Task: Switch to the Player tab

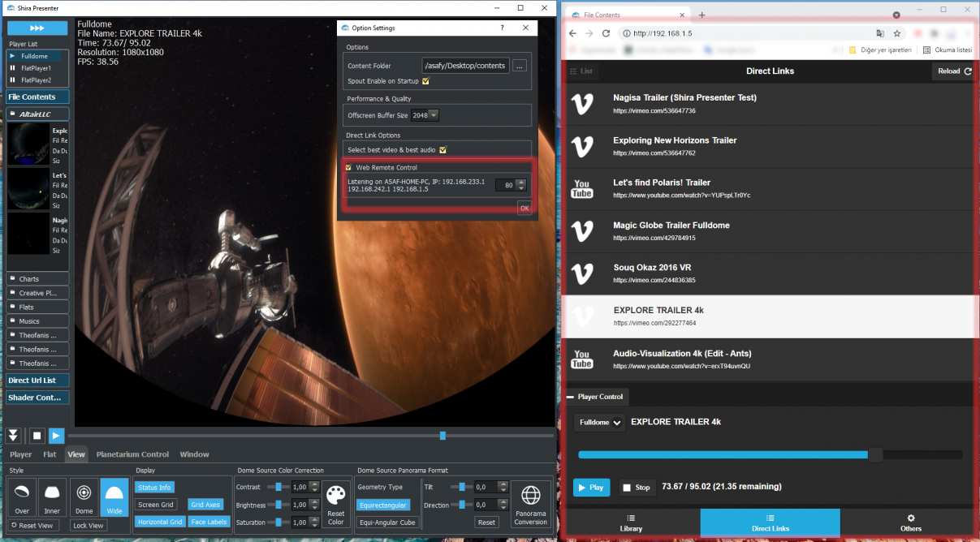Action: pyautogui.click(x=21, y=454)
